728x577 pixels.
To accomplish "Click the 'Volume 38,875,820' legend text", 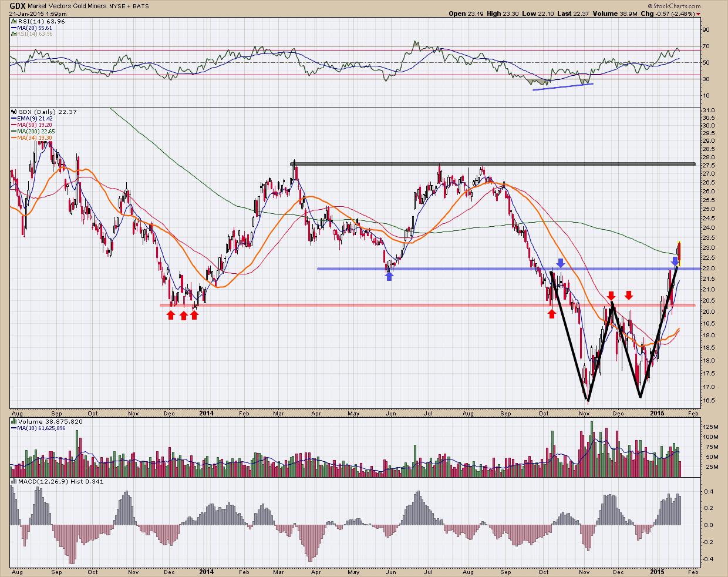I will [x=50, y=421].
